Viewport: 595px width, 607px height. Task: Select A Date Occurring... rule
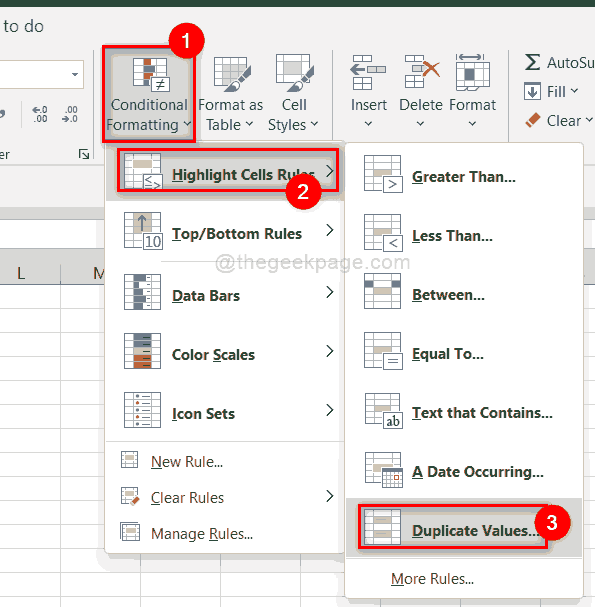tap(464, 469)
